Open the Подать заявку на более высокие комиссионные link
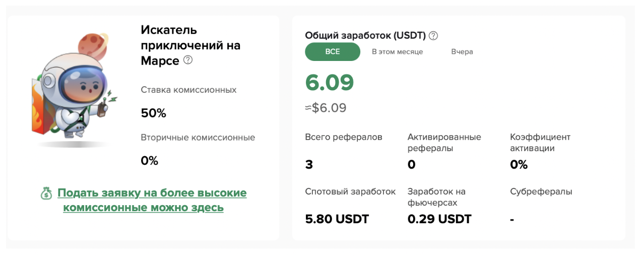The image size is (644, 256). coord(152,200)
